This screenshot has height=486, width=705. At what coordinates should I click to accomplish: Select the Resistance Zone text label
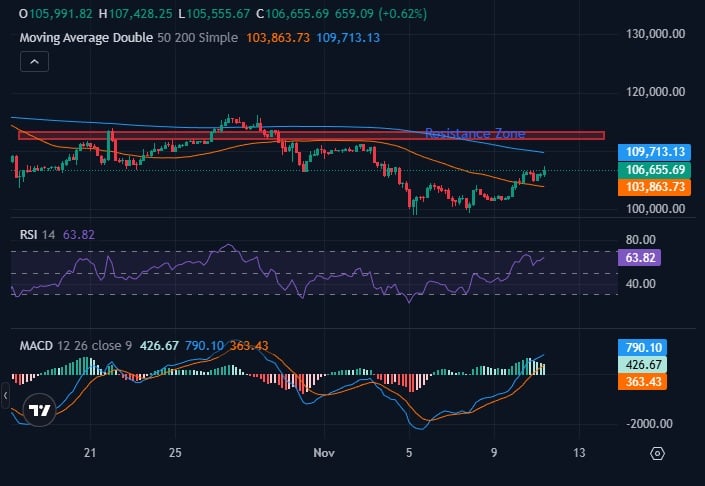(x=474, y=133)
